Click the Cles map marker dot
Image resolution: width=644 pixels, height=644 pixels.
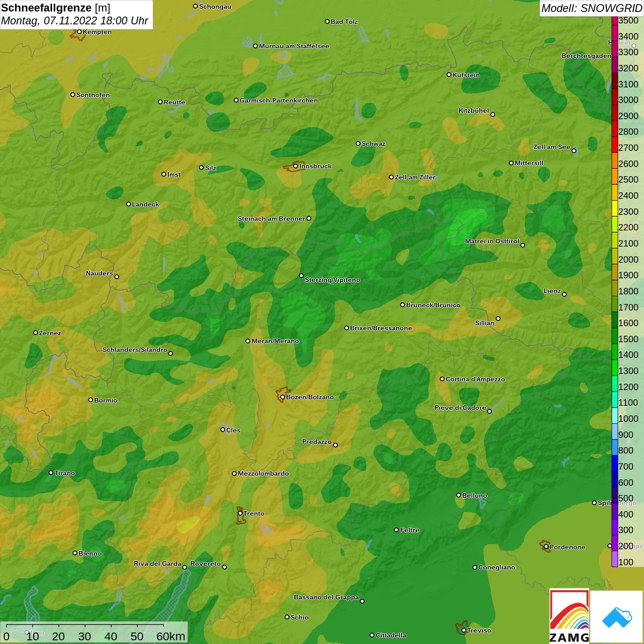pyautogui.click(x=223, y=430)
